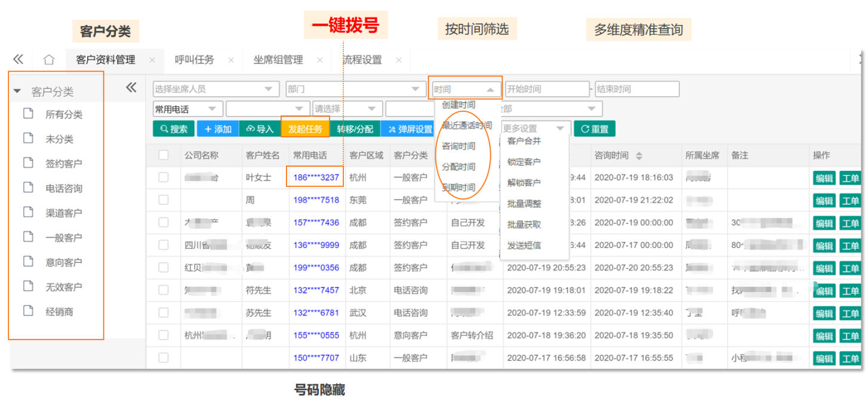Image resolution: width=868 pixels, height=404 pixels.
Task: Click the file icon next to 经销商
Action: pyautogui.click(x=28, y=311)
